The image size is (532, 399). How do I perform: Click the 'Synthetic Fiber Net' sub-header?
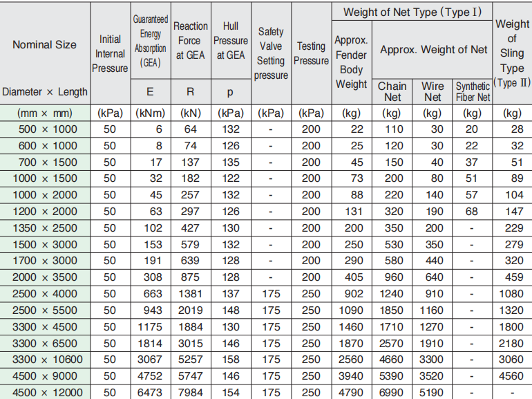[473, 92]
